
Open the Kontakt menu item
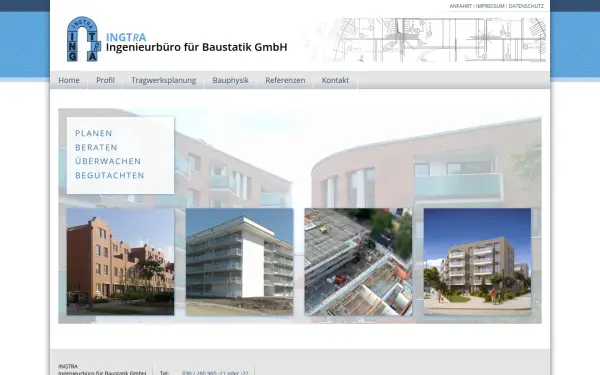[x=335, y=80]
